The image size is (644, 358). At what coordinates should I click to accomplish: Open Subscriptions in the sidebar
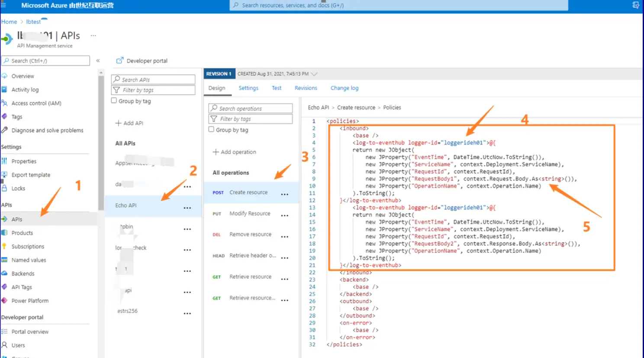coord(28,246)
